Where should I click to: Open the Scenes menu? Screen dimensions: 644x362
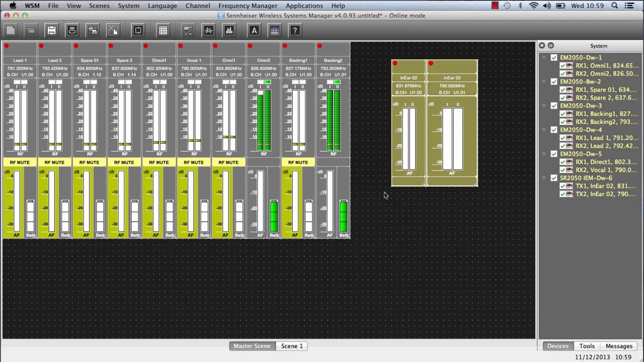pyautogui.click(x=99, y=6)
